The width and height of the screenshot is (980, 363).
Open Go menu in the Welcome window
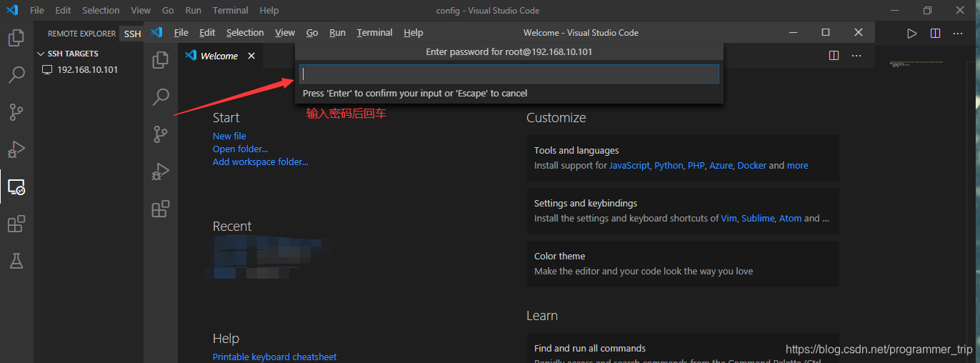(312, 33)
